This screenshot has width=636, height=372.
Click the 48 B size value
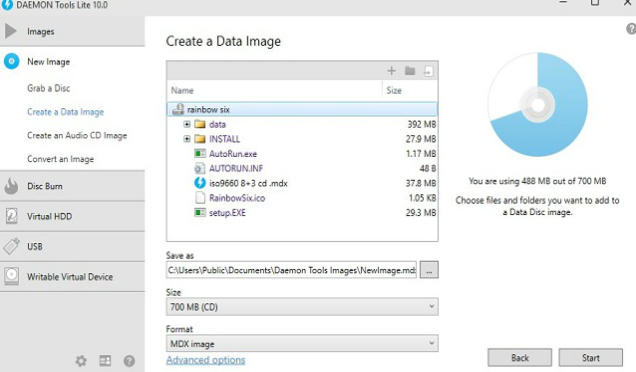point(428,168)
